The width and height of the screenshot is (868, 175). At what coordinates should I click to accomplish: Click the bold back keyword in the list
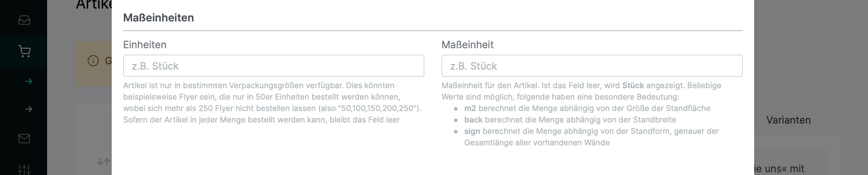click(473, 120)
